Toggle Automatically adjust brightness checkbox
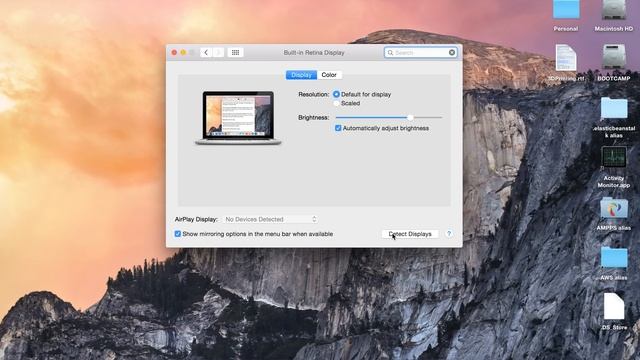Screen dimensions: 640x360 (x=338, y=128)
